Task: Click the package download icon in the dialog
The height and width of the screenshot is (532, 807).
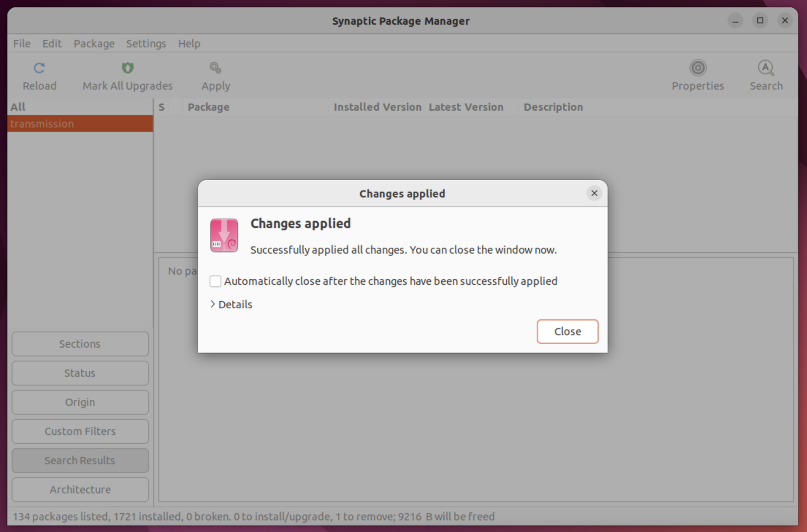Action: click(224, 235)
